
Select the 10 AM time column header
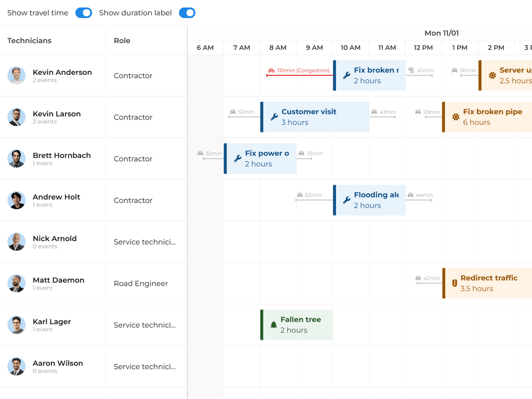pos(351,48)
